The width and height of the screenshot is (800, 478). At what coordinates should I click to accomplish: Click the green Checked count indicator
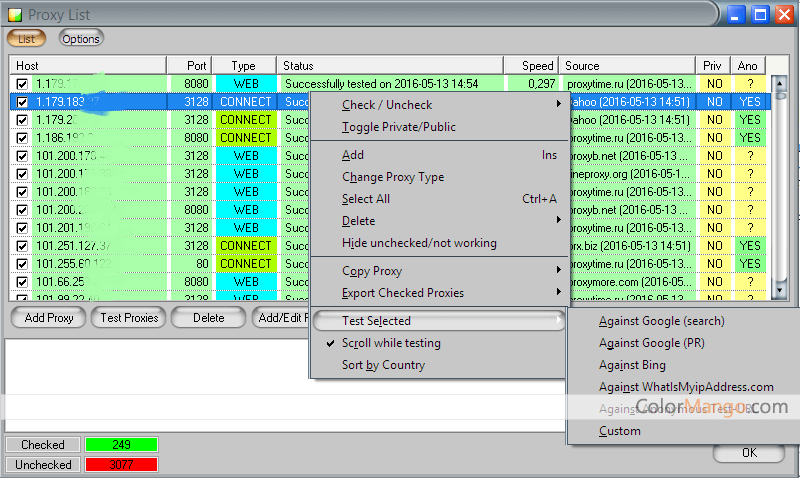(121, 445)
